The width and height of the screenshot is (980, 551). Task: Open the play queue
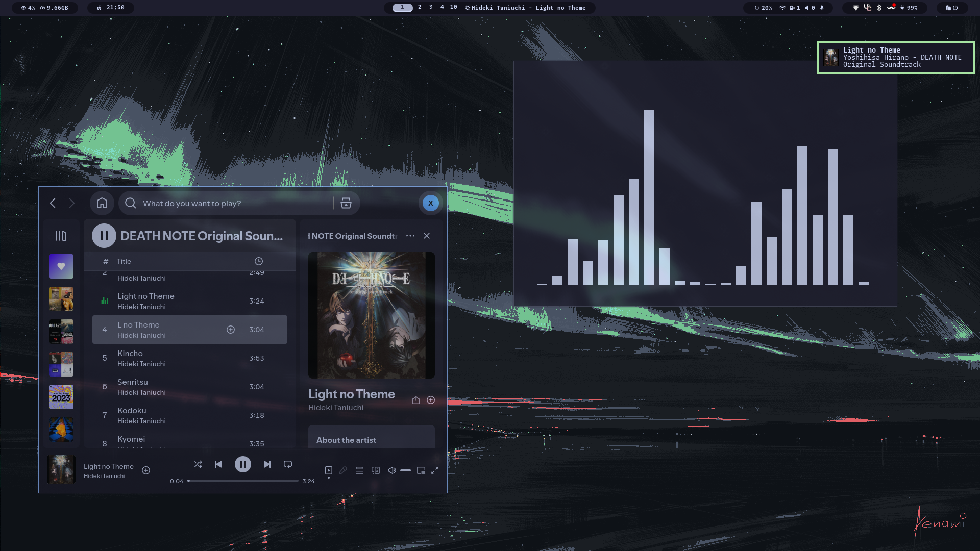coord(359,470)
